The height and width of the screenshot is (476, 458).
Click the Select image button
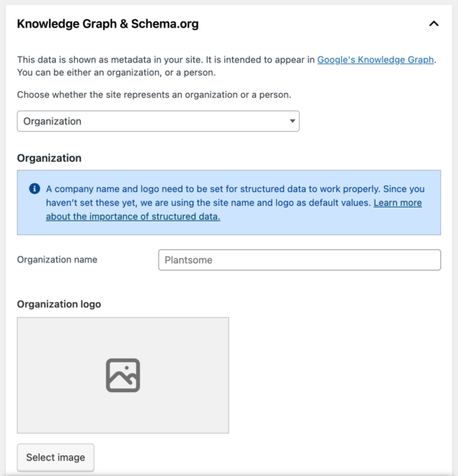56,458
